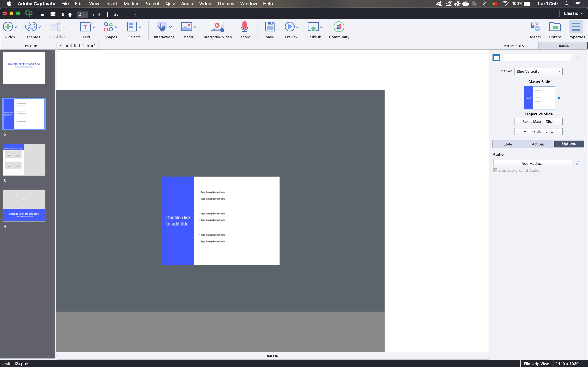This screenshot has width=588, height=367.
Task: Open the Library panel icon
Action: [x=555, y=27]
